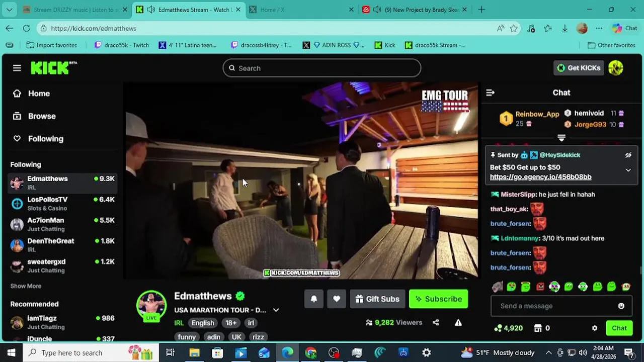This screenshot has height=362, width=644.
Task: Toggle the heart follow button
Action: pos(337,299)
